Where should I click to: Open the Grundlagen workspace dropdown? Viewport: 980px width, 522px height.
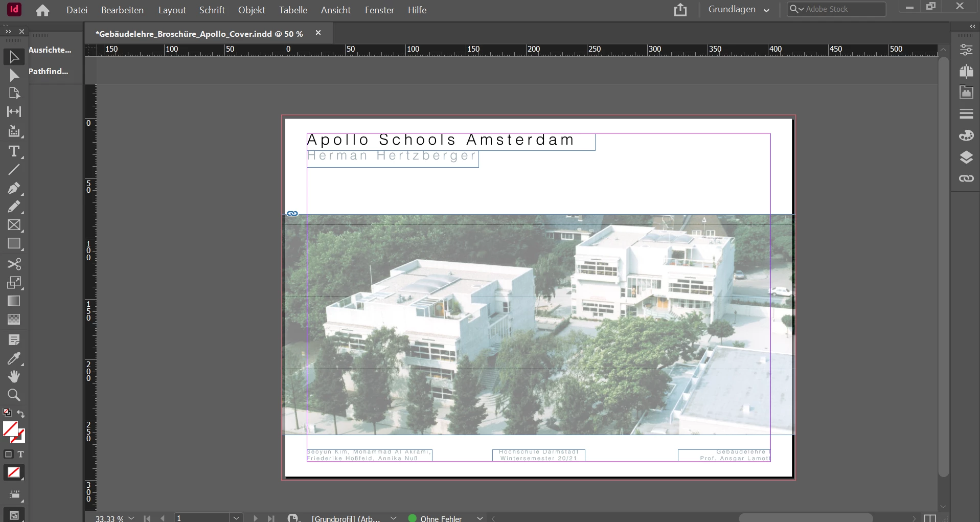point(739,10)
